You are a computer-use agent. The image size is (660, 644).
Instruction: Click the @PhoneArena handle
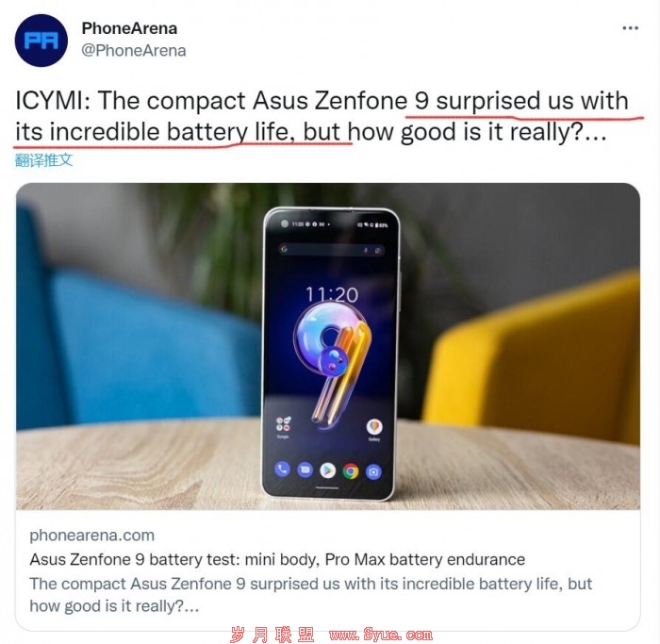pyautogui.click(x=134, y=51)
